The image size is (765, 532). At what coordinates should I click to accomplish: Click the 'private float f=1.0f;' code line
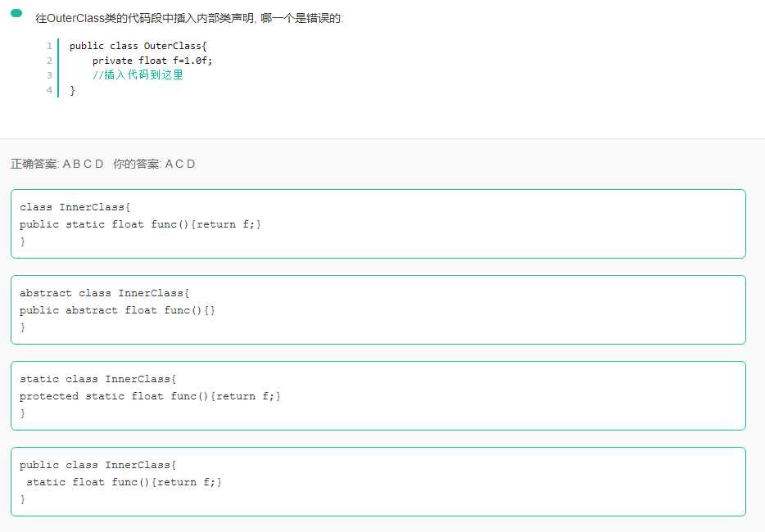[152, 61]
